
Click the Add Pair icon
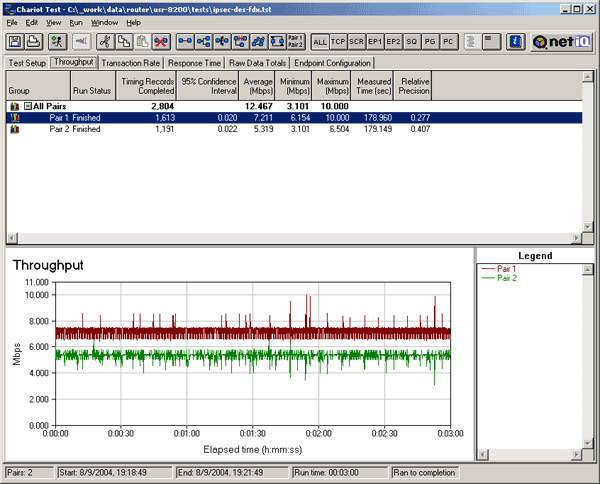[185, 42]
